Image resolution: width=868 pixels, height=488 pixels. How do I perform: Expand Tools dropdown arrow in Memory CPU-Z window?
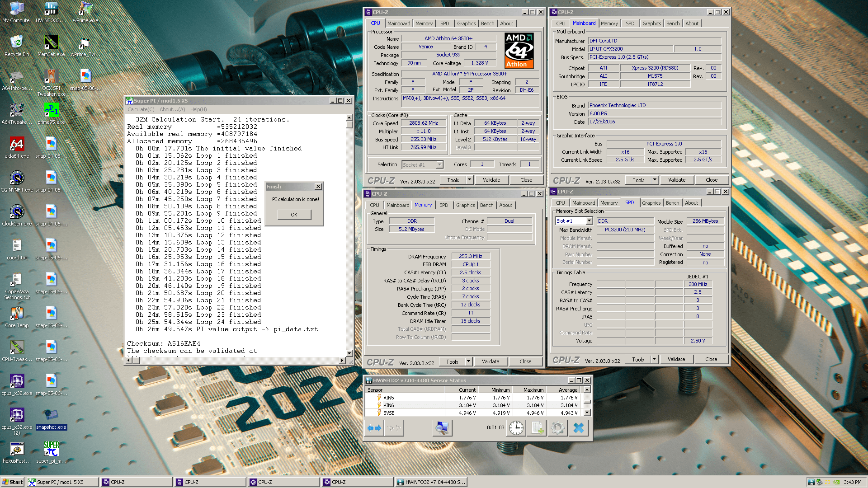coord(468,361)
